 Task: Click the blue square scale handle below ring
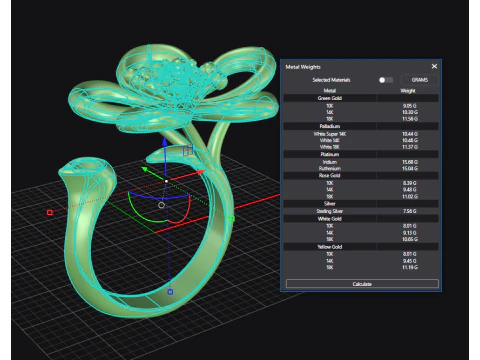point(170,292)
